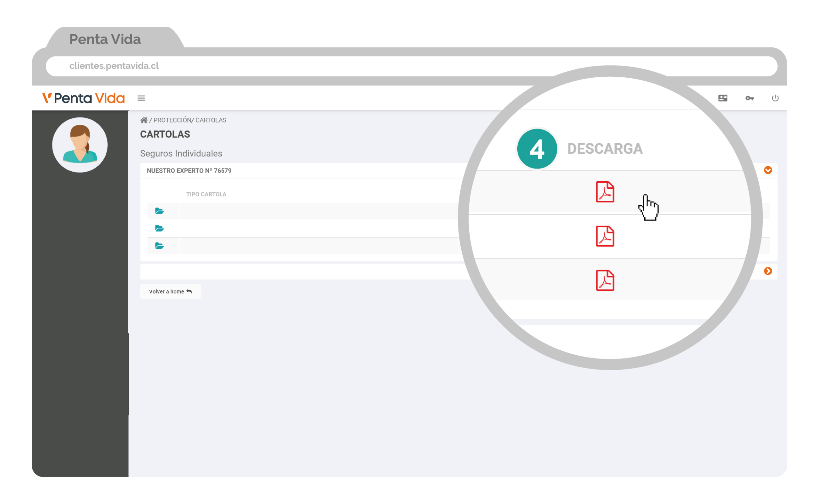Download the second PDF under DESCARGA

(605, 236)
